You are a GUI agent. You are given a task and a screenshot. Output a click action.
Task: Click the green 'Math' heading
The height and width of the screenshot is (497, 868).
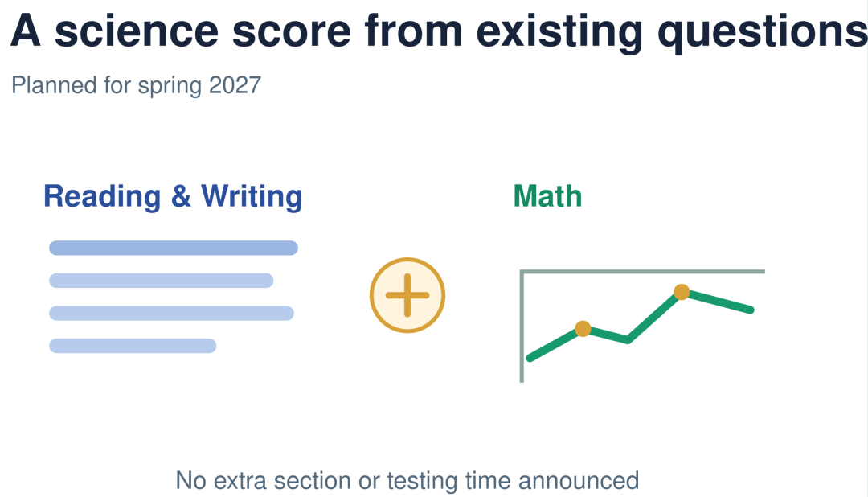[547, 196]
